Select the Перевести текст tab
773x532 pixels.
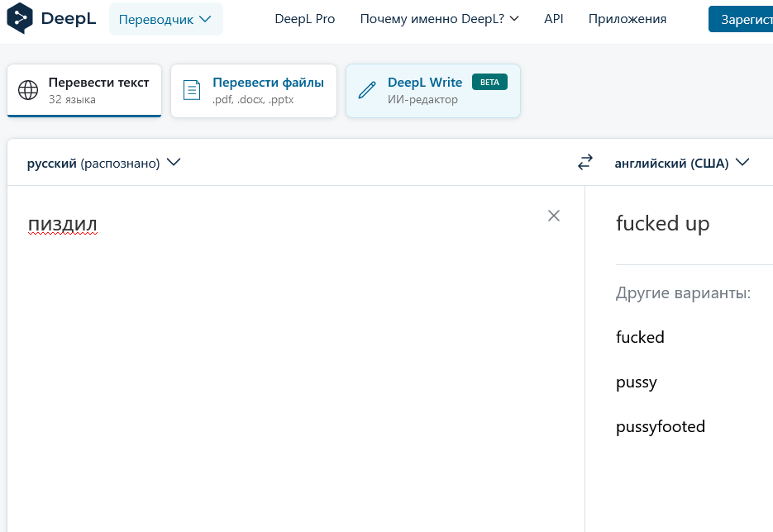84,90
